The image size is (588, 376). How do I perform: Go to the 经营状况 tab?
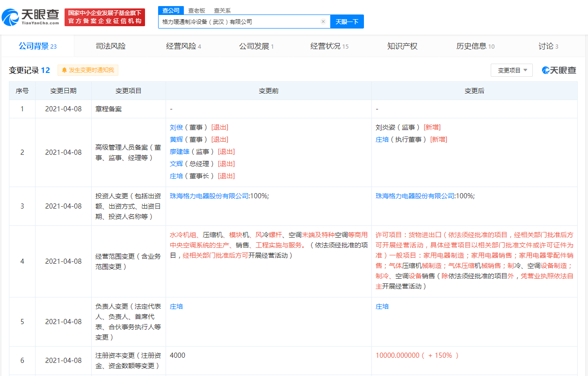[329, 46]
